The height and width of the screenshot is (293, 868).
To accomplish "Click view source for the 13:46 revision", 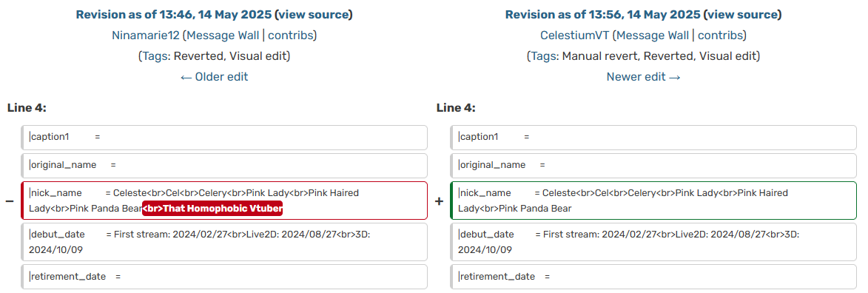I will tap(313, 14).
